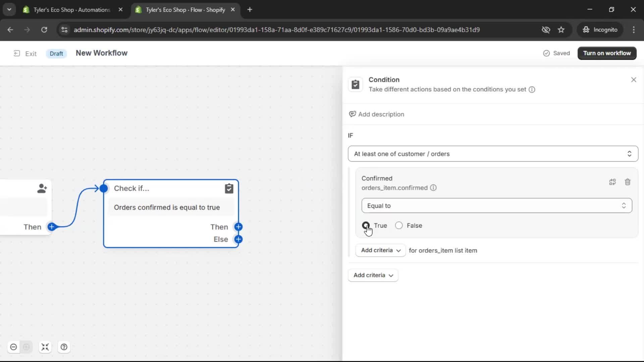Add a step after the Else branch
Screen dimensions: 644x362
pyautogui.click(x=238, y=239)
